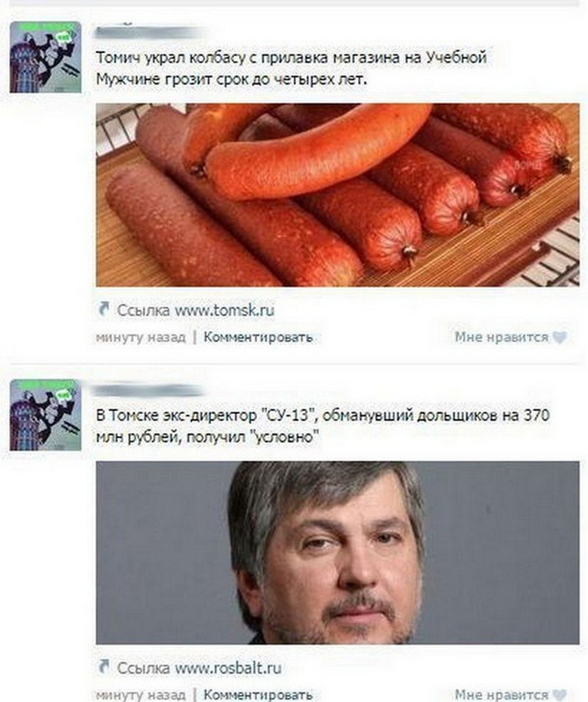Like the СУ-13 post via Мне нравится
Screen dimensions: 588x702
501,695
